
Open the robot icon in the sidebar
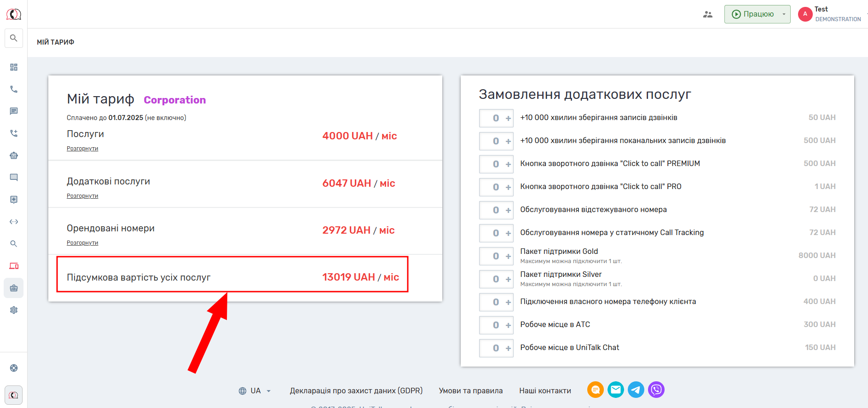(14, 155)
